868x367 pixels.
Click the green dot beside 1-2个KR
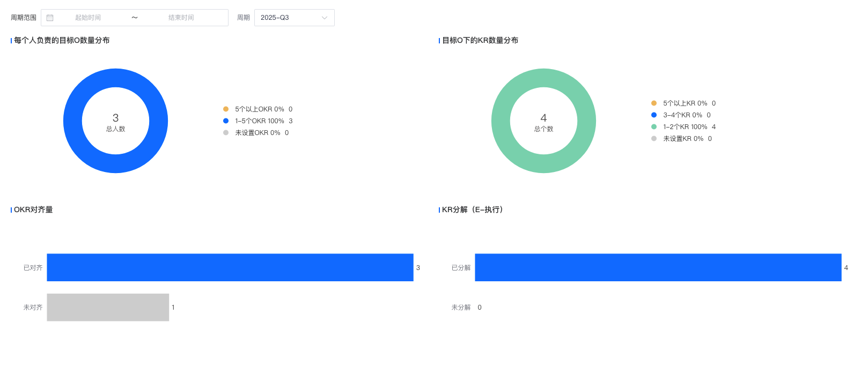pos(654,127)
